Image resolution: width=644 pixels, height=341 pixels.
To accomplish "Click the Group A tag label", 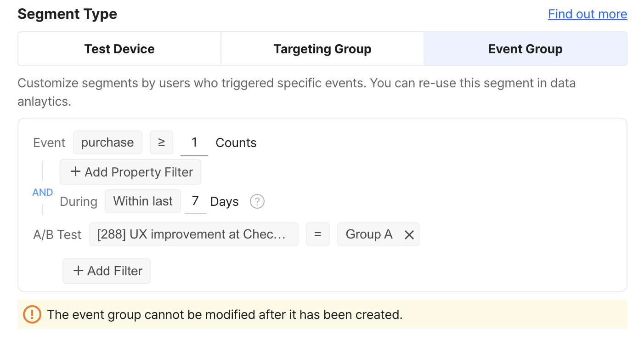I will point(369,234).
